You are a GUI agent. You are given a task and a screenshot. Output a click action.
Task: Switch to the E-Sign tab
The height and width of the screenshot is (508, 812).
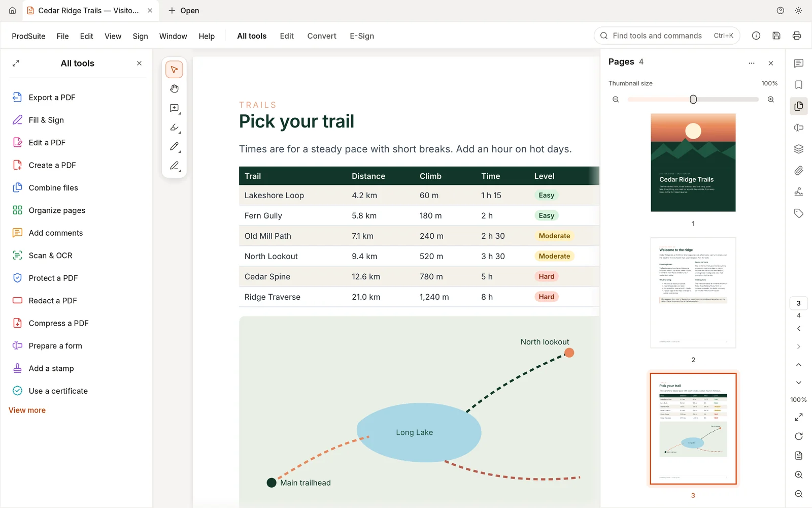pyautogui.click(x=362, y=36)
